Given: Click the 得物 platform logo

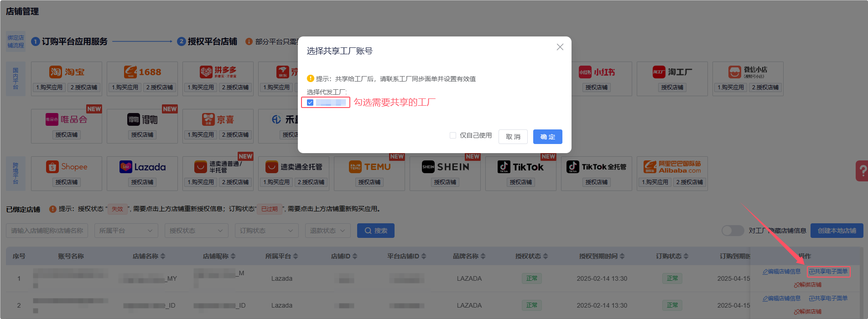Looking at the screenshot, I should [x=142, y=119].
